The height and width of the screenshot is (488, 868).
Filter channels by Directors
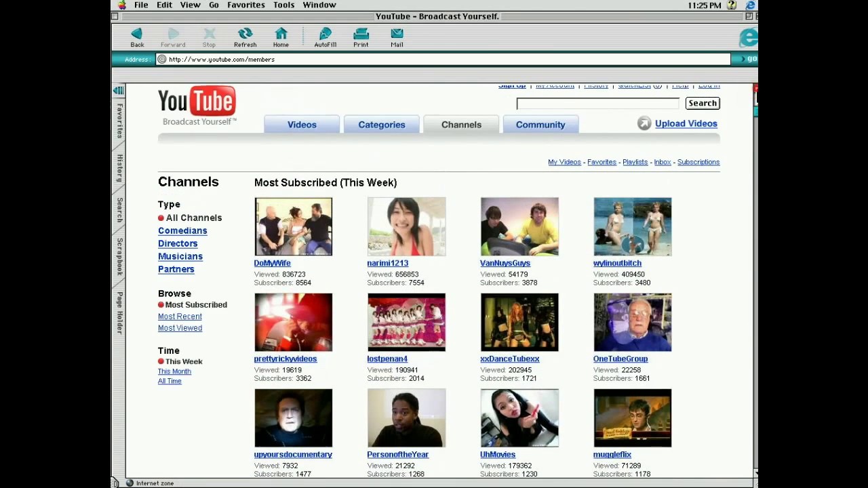(178, 243)
